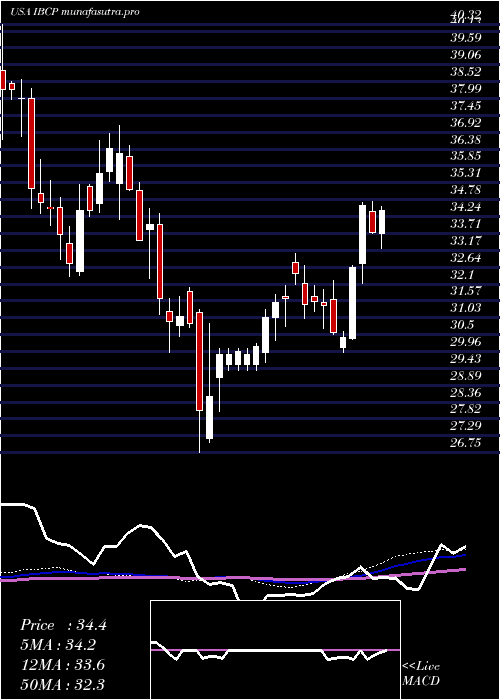Click the 32.64 price axis label
This screenshot has height=700, width=500.
pos(466,258)
